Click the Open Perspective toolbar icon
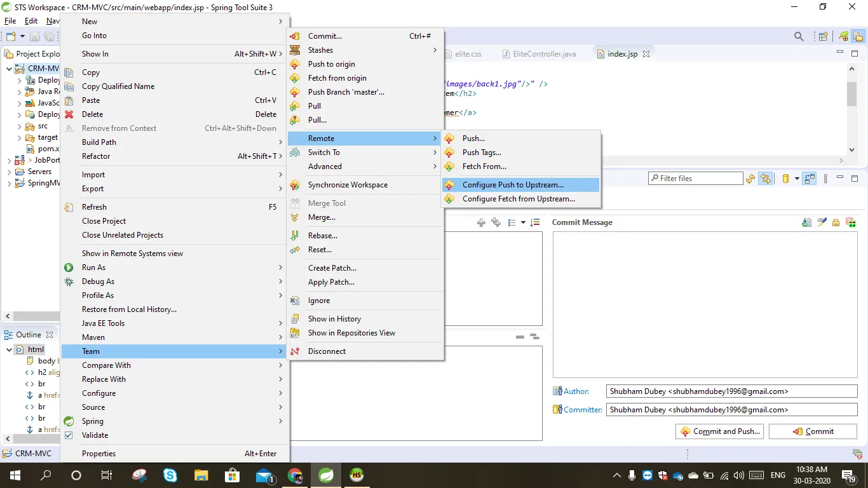Screen dimensions: 868x488 (824, 37)
